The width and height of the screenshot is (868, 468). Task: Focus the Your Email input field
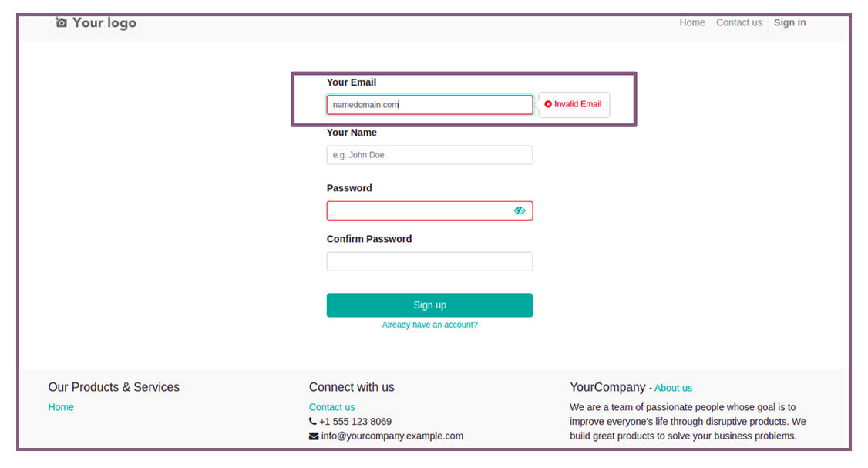pyautogui.click(x=429, y=105)
